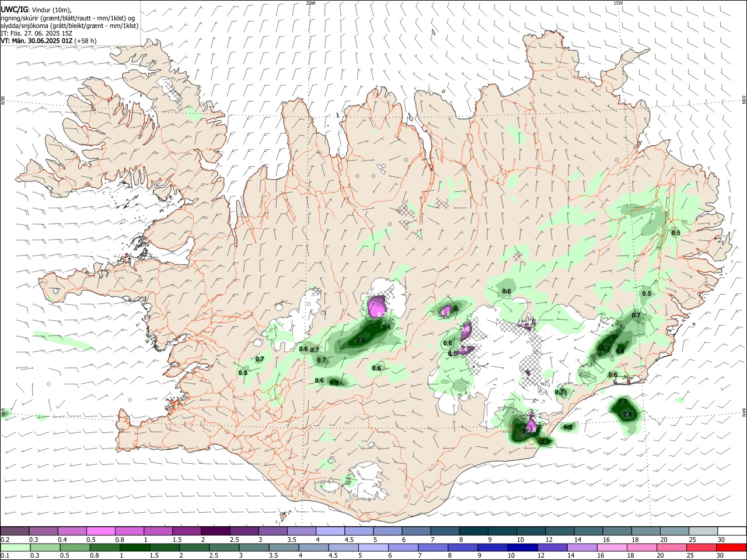Image resolution: width=747 pixels, height=560 pixels.
Task: Pick the dusky purple 0.2–0.3 swatch, upper legend
Action: (x=15, y=531)
